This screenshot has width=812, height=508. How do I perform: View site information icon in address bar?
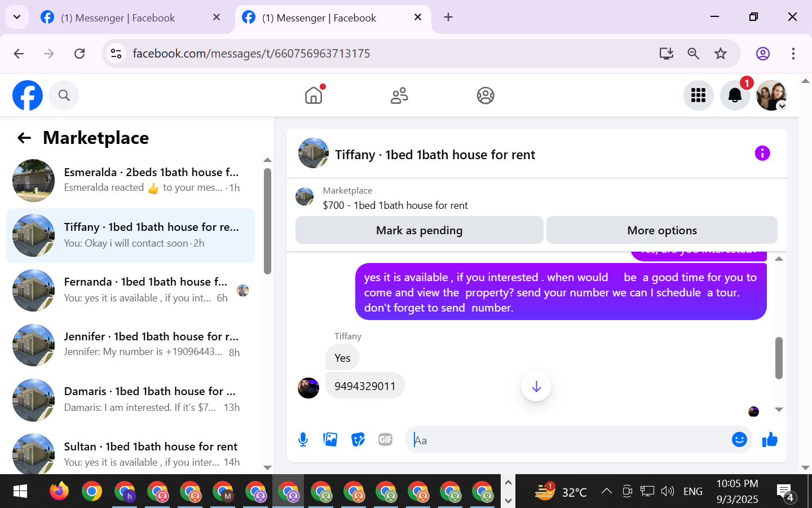click(x=116, y=54)
